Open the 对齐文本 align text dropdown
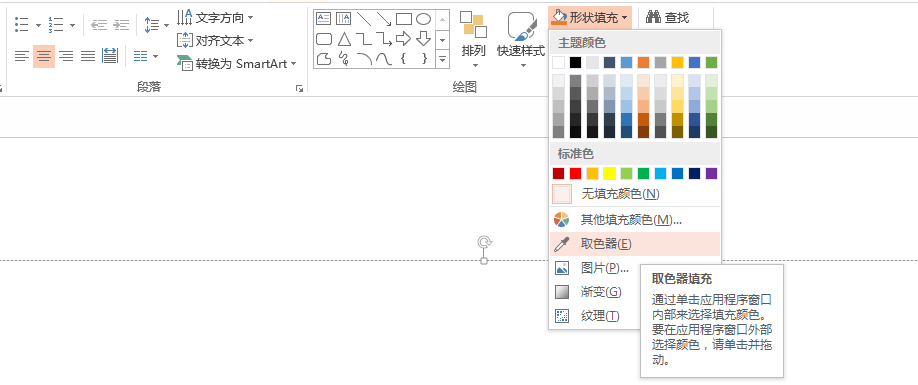This screenshot has height=385, width=918. pyautogui.click(x=215, y=40)
